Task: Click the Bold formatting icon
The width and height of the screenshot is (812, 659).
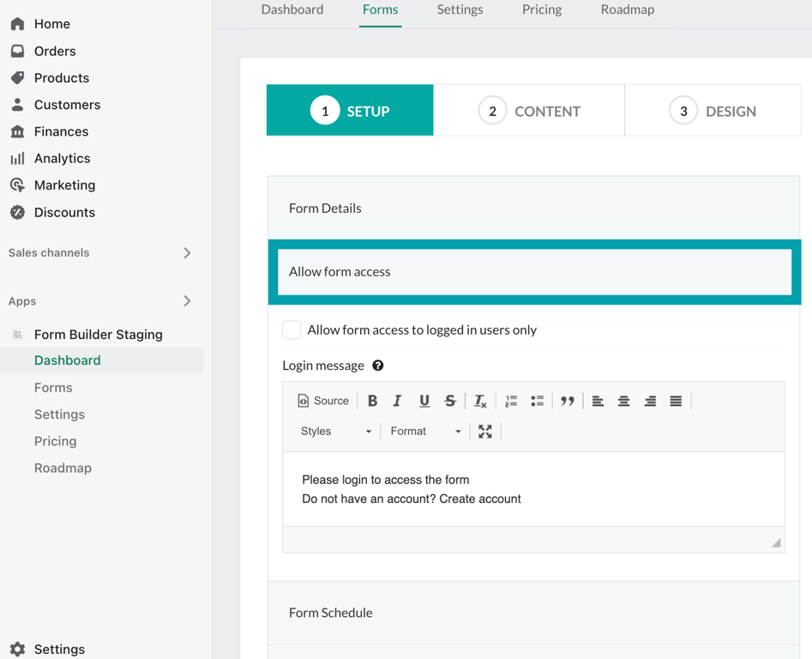Action: point(372,401)
